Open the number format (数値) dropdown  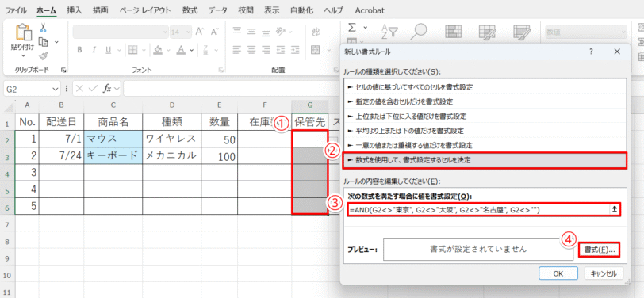coord(623,32)
